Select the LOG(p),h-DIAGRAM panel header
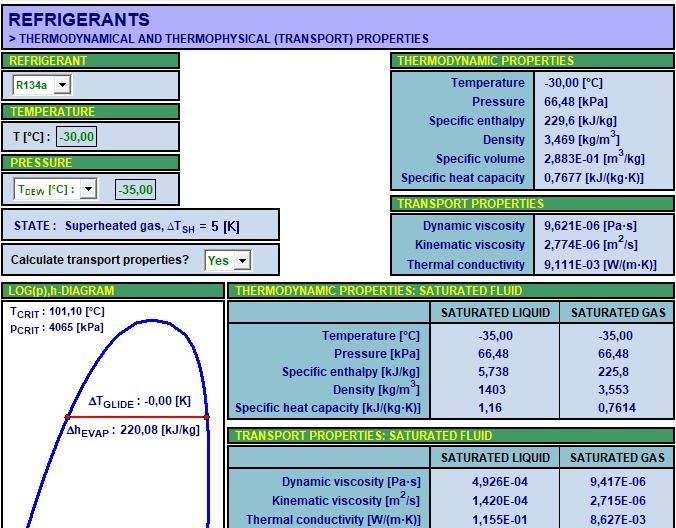This screenshot has height=528, width=676. click(112, 291)
